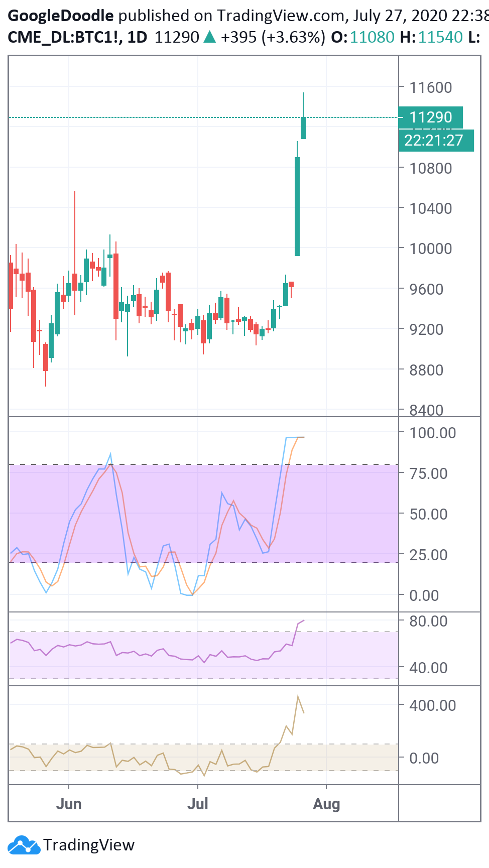Click the Jul label on time axis

[x=198, y=804]
